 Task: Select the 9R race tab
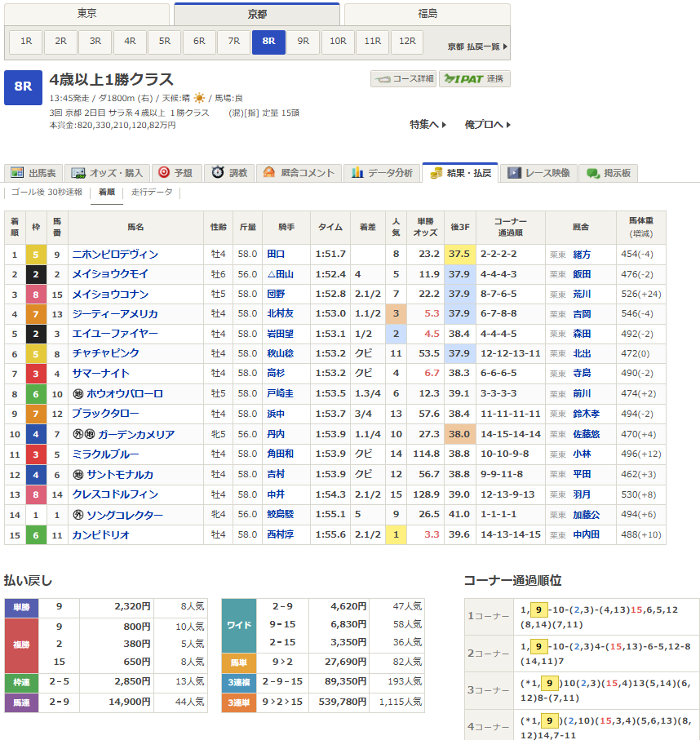pyautogui.click(x=303, y=41)
